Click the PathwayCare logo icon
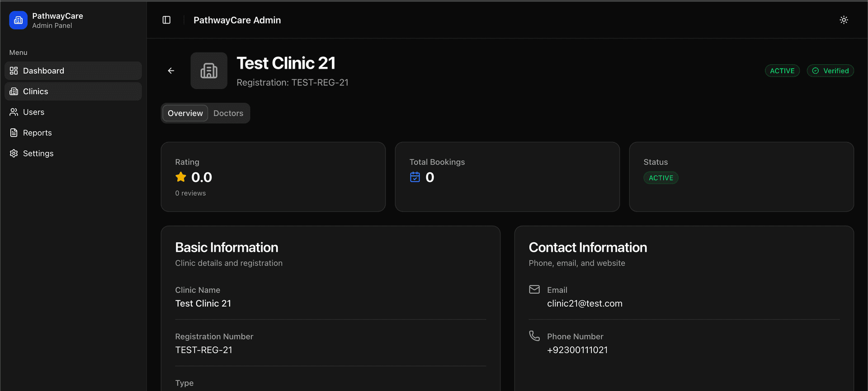This screenshot has width=868, height=391. pyautogui.click(x=18, y=20)
